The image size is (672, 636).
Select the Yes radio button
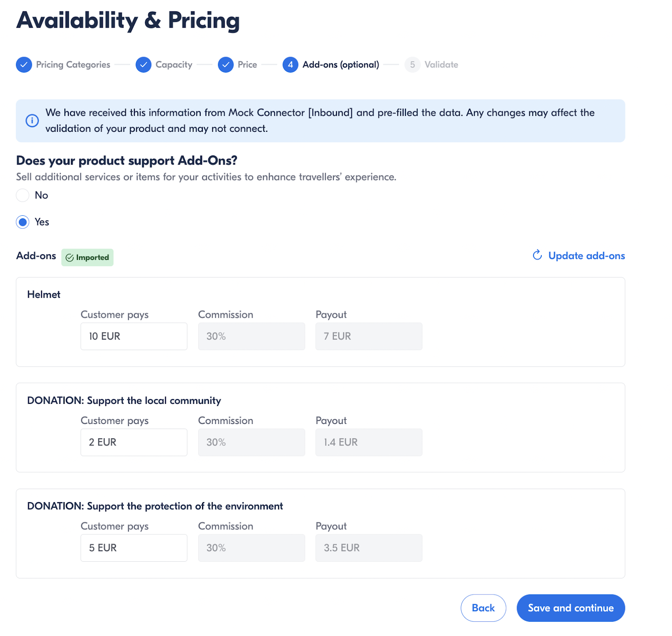click(23, 222)
